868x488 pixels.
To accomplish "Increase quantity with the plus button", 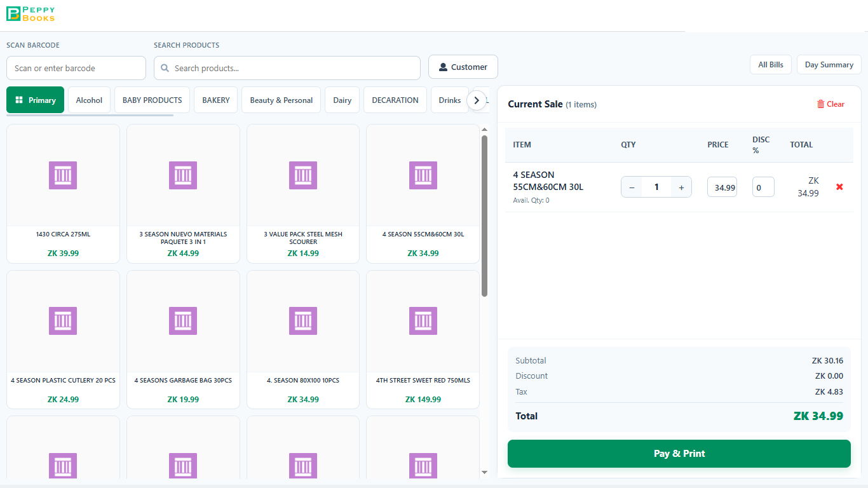I will (681, 187).
